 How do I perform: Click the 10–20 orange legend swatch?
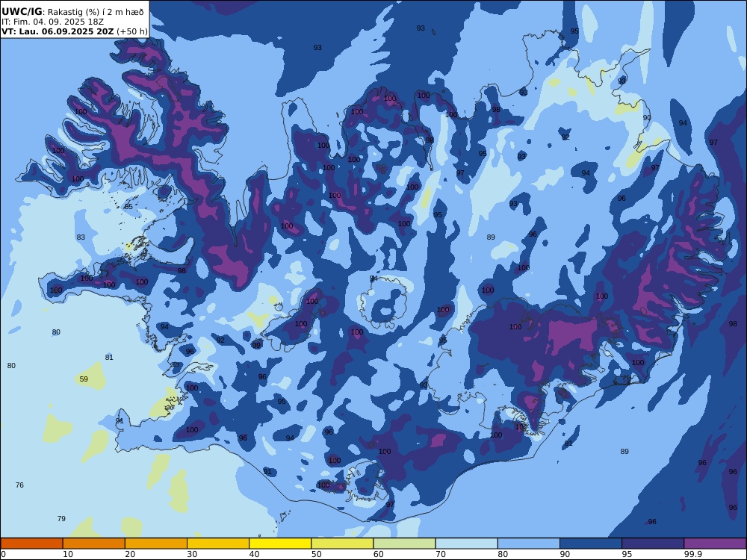click(x=94, y=544)
